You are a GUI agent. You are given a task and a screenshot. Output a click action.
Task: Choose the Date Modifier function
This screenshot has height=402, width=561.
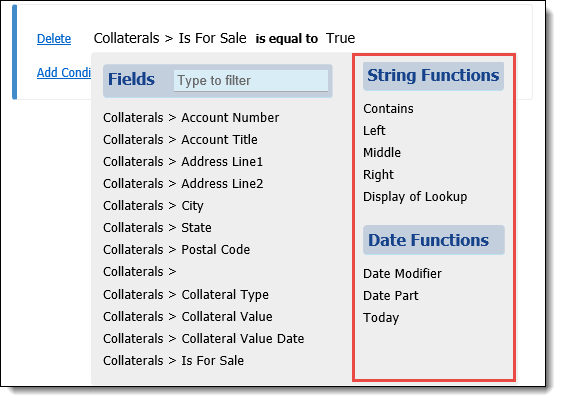click(402, 274)
